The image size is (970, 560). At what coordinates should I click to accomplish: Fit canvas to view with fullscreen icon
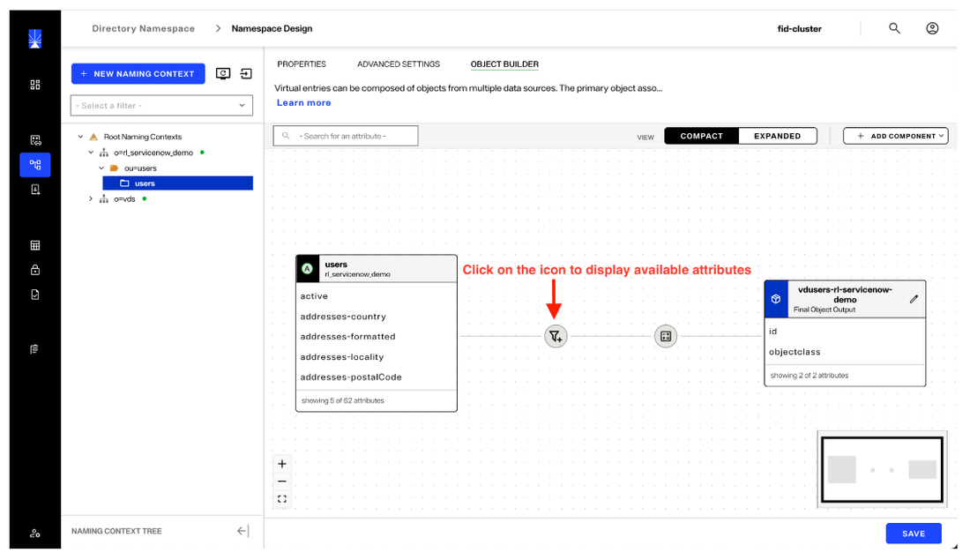(x=282, y=499)
